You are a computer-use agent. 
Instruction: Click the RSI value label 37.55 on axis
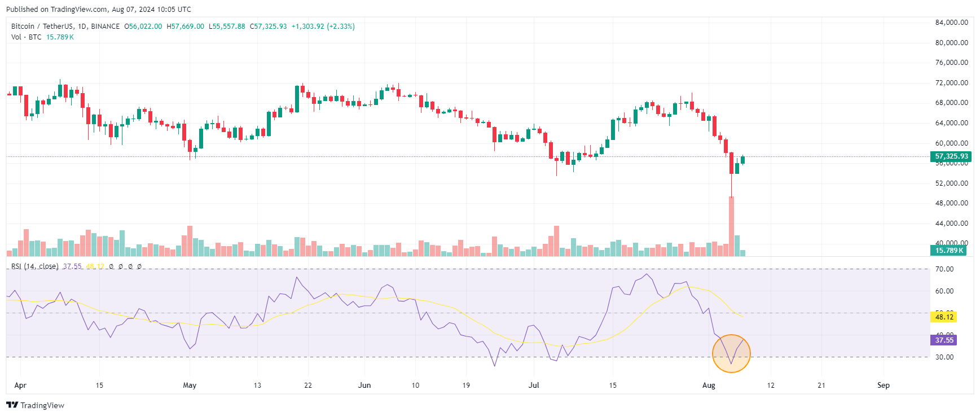[x=944, y=340]
